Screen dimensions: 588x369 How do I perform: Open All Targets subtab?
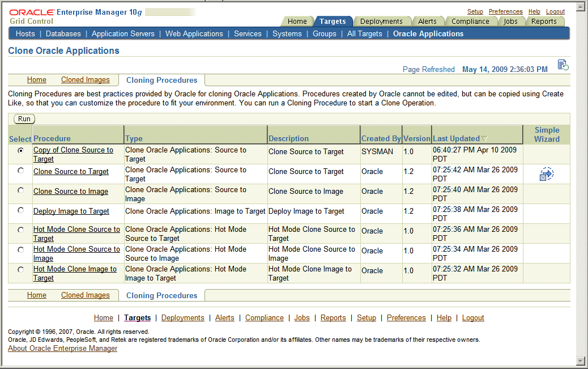[x=364, y=34]
